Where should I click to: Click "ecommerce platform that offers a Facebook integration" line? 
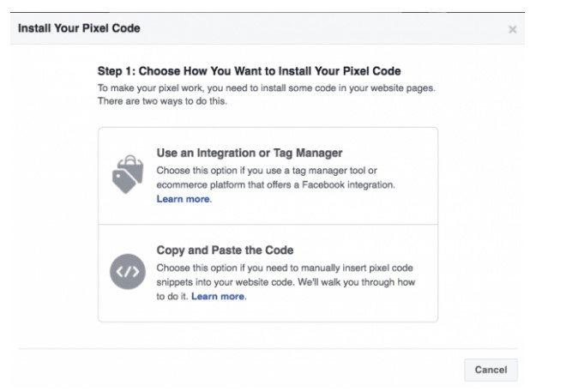274,184
